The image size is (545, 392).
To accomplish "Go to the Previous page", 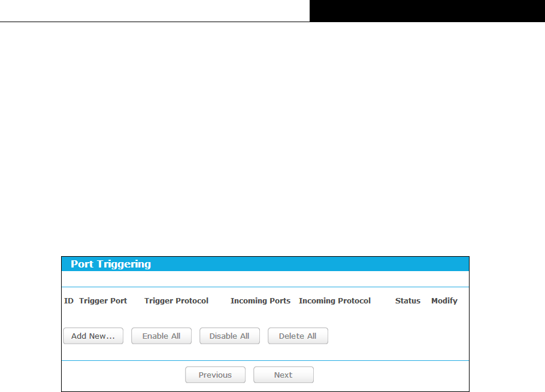I will (215, 375).
